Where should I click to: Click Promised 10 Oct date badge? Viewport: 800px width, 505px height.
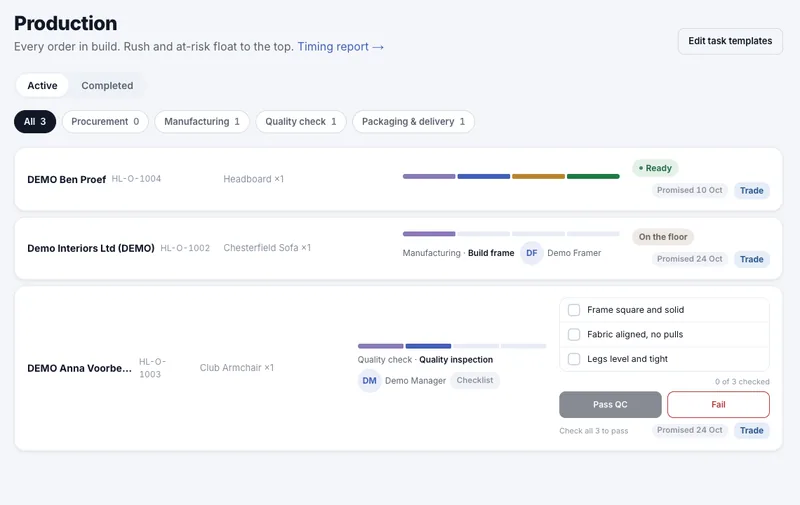tap(689, 190)
